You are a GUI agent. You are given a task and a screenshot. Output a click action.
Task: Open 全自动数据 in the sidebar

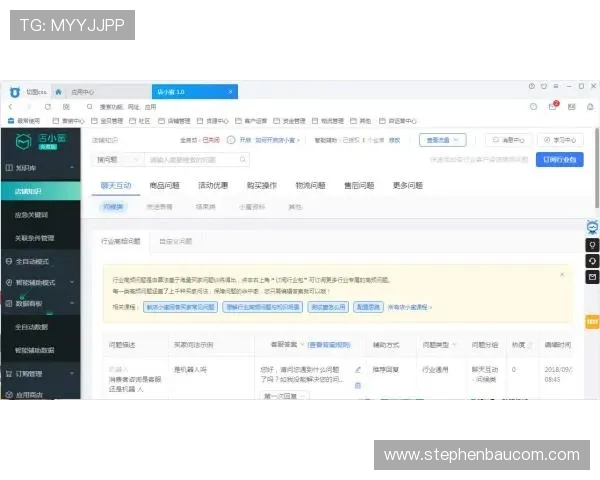click(x=31, y=327)
